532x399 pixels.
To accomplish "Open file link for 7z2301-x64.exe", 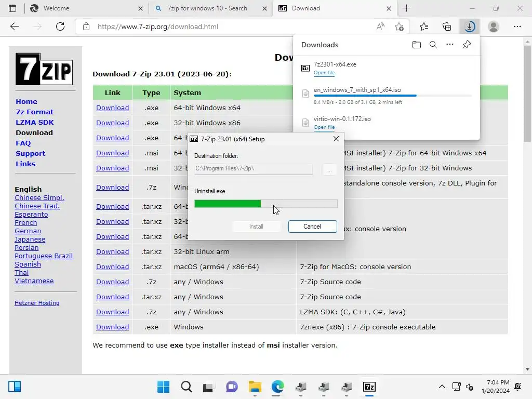I will pos(324,73).
